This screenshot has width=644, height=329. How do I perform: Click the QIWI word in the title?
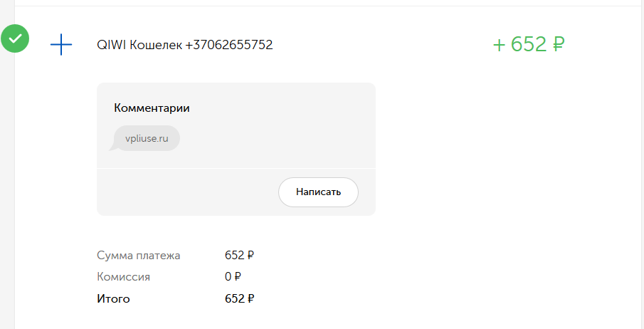[111, 44]
